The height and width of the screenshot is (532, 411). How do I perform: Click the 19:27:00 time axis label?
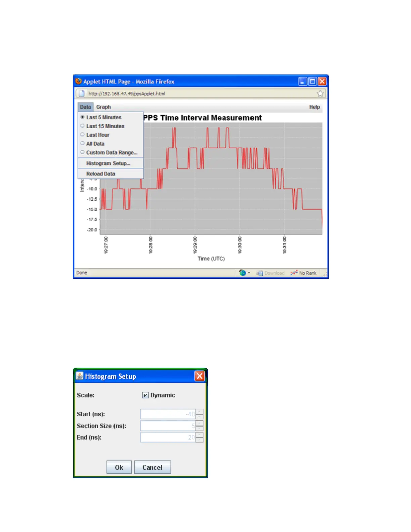click(106, 245)
